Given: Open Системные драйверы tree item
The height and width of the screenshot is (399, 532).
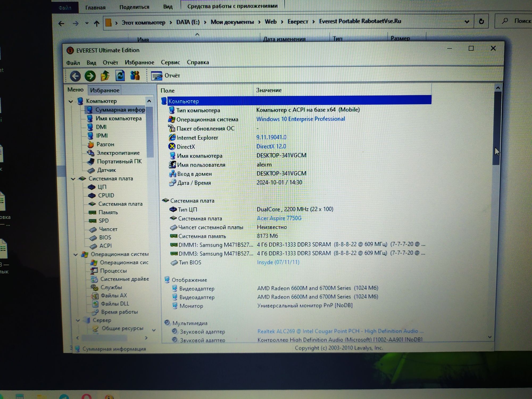Looking at the screenshot, I should (124, 279).
